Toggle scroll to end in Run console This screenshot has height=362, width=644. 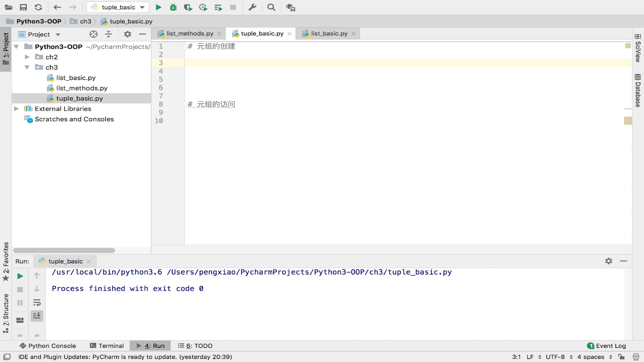[37, 316]
